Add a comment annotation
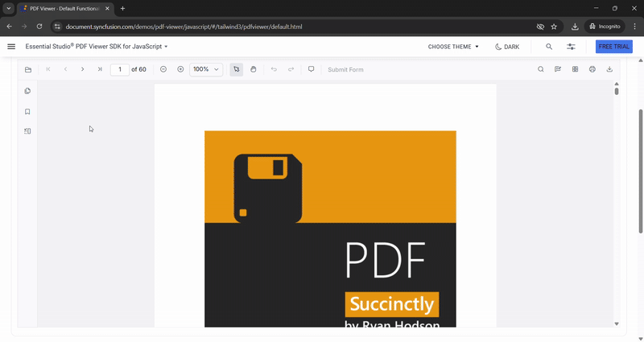 click(312, 70)
